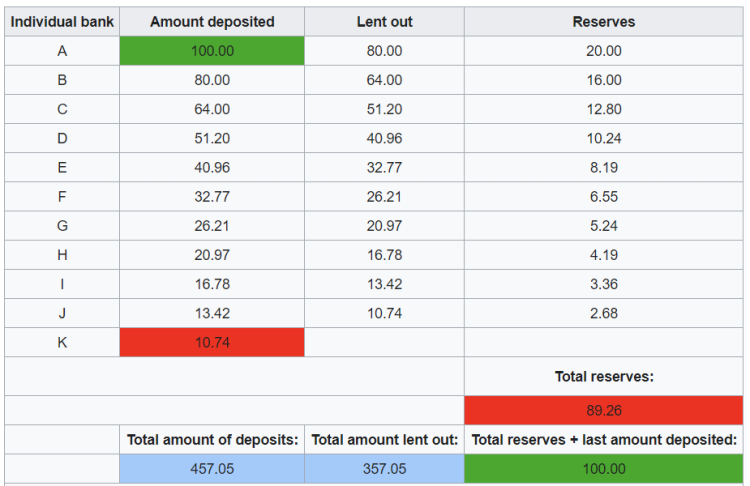Select the blue 357.05 total lent cell
This screenshot has height=486, width=750.
(384, 469)
